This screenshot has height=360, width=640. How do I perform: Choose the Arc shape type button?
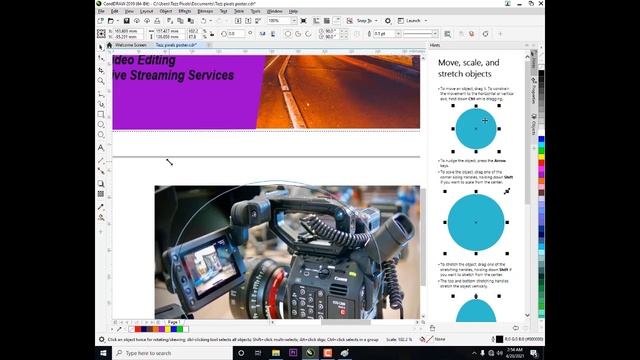(x=308, y=34)
